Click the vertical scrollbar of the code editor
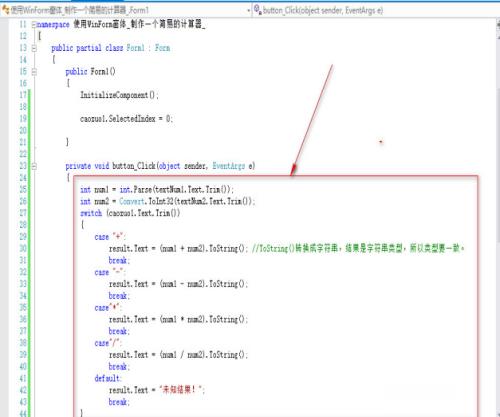The width and height of the screenshot is (500, 417). coord(497,217)
